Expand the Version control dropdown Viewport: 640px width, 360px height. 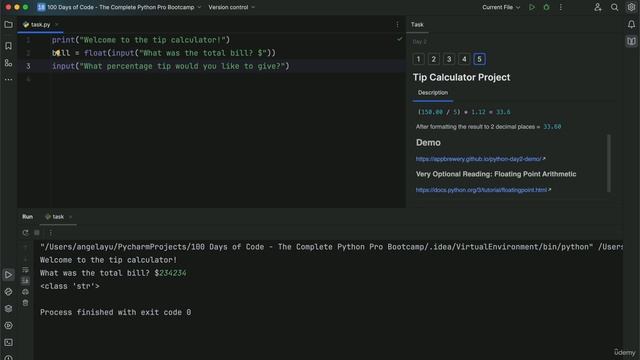[231, 7]
